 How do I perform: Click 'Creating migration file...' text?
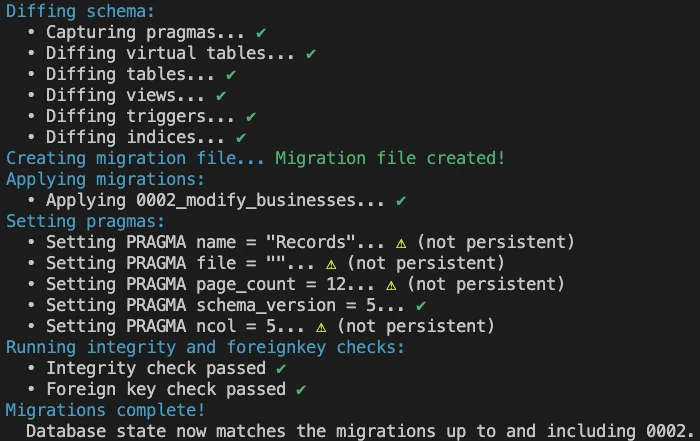click(x=135, y=158)
